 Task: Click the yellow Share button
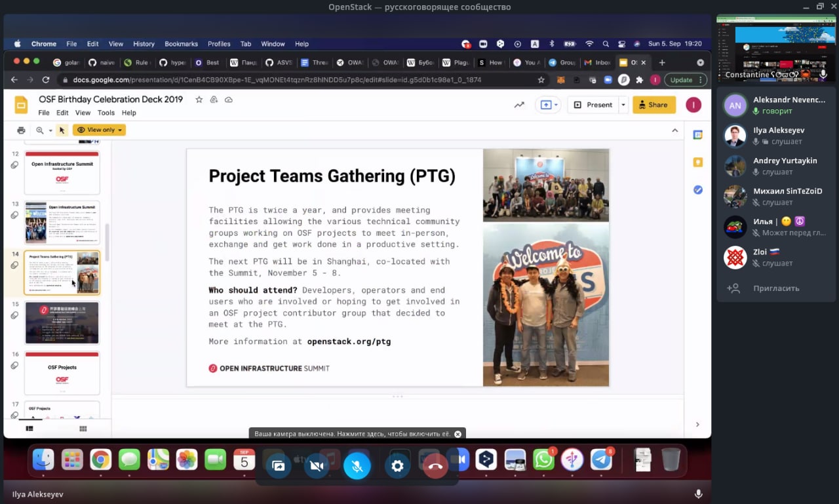(x=654, y=105)
